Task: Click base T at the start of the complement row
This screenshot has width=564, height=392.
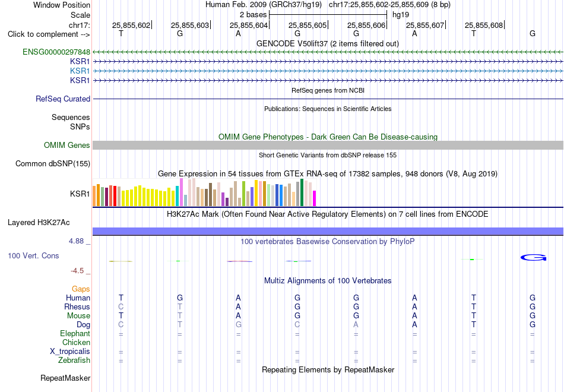Action: (x=121, y=34)
